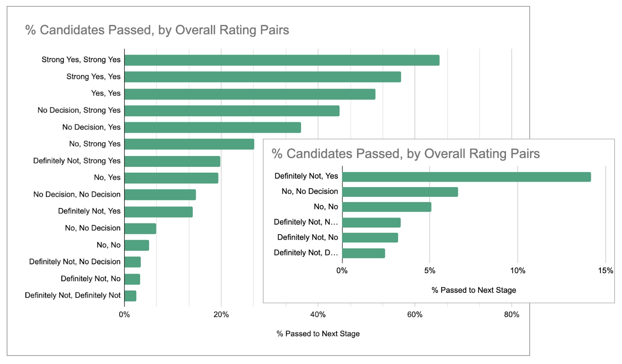Click the 15% tick label in inset
This screenshot has height=364, width=622.
click(605, 271)
